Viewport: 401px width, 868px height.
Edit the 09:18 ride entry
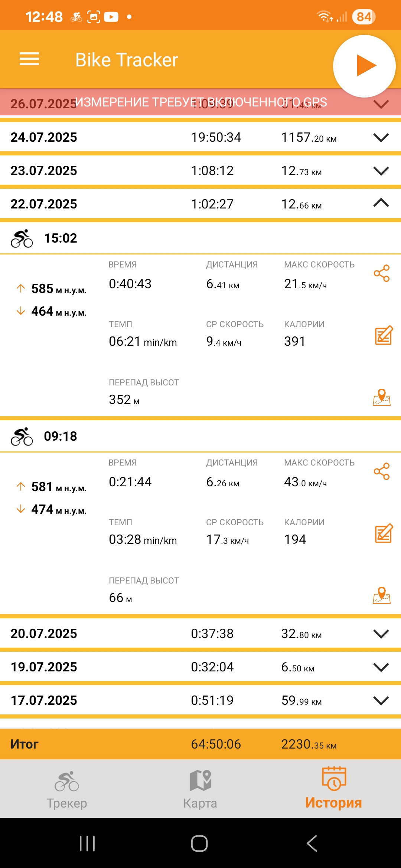[384, 533]
